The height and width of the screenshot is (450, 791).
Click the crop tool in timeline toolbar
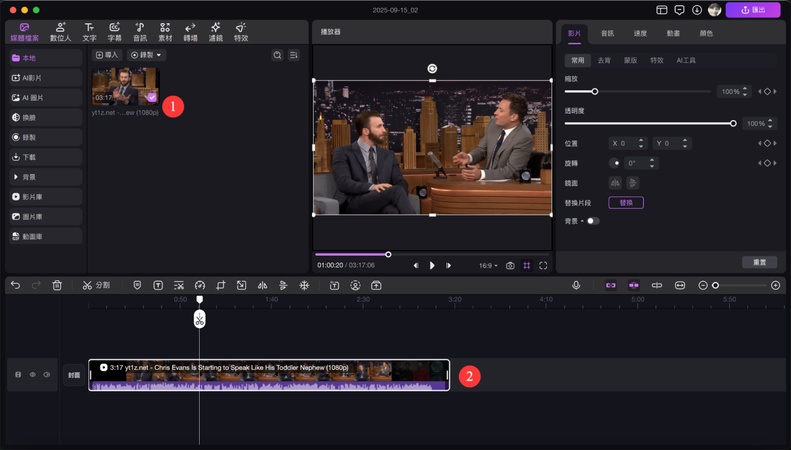221,285
